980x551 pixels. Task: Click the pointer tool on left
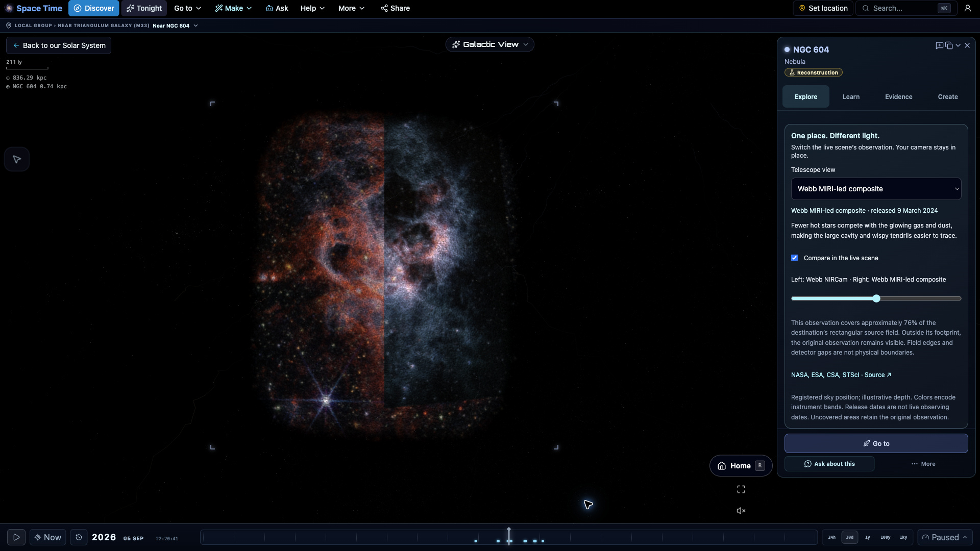[x=17, y=159]
